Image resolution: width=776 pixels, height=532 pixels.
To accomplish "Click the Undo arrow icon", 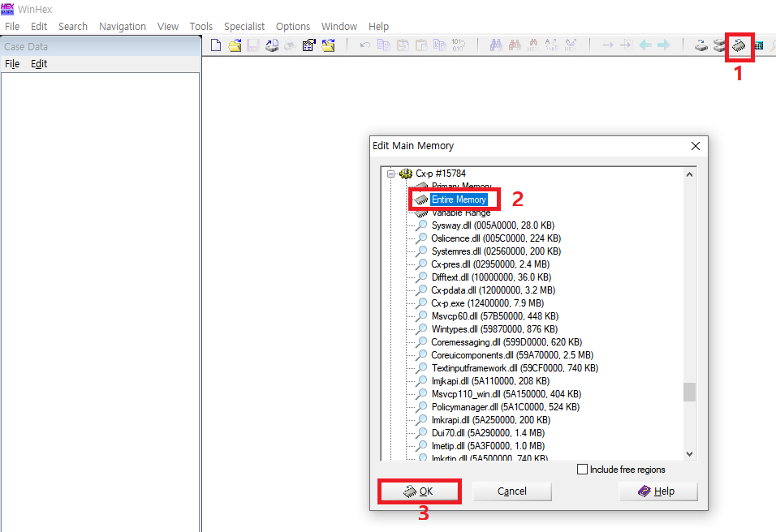I will tap(364, 45).
